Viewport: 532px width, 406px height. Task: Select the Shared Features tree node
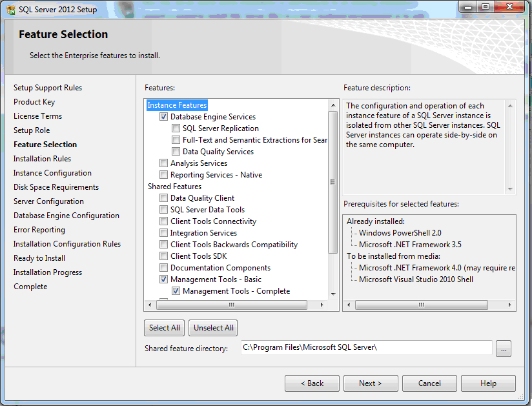174,187
